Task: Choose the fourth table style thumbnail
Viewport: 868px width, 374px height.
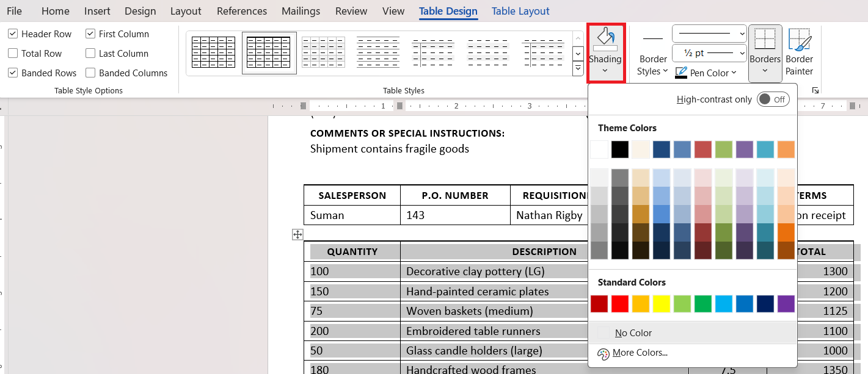Action: (378, 52)
